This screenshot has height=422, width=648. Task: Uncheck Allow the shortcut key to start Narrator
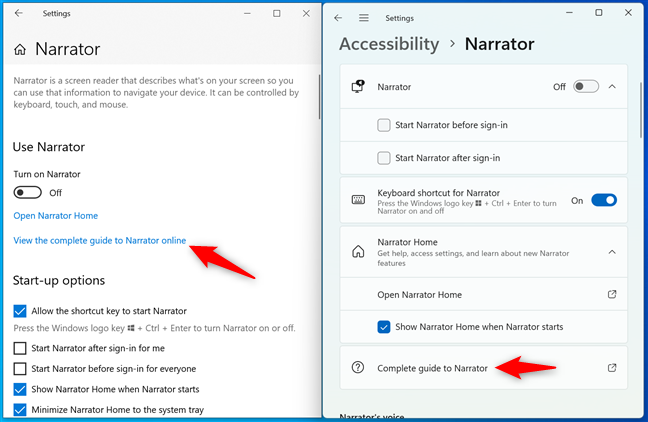coord(20,311)
